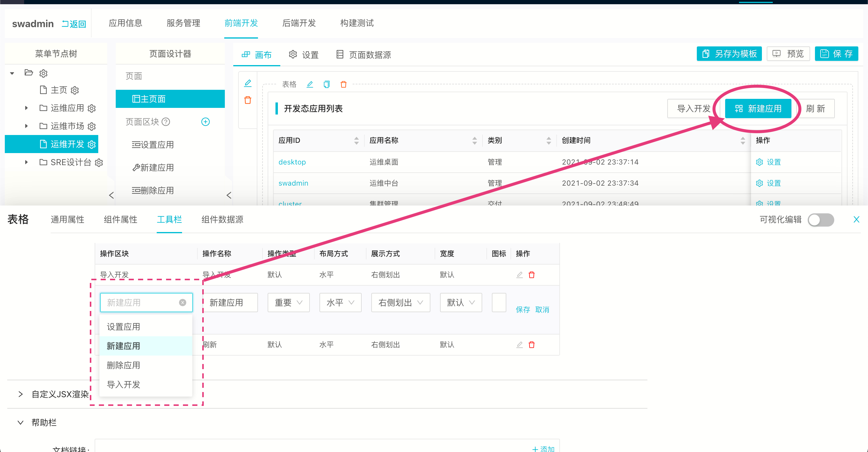Screen dimensions: 868x452
Task: Expand the 运维应用 tree node
Action: [x=27, y=108]
